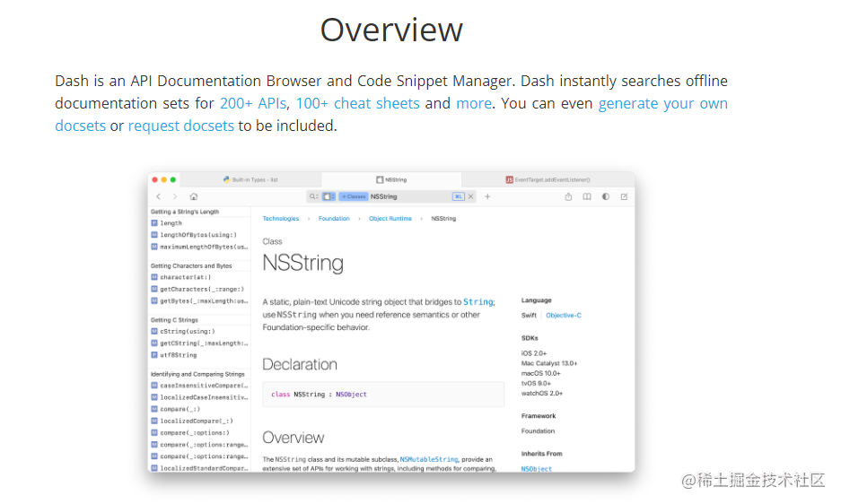Select lengthOfBytes(using:) in sidebar

[x=198, y=235]
